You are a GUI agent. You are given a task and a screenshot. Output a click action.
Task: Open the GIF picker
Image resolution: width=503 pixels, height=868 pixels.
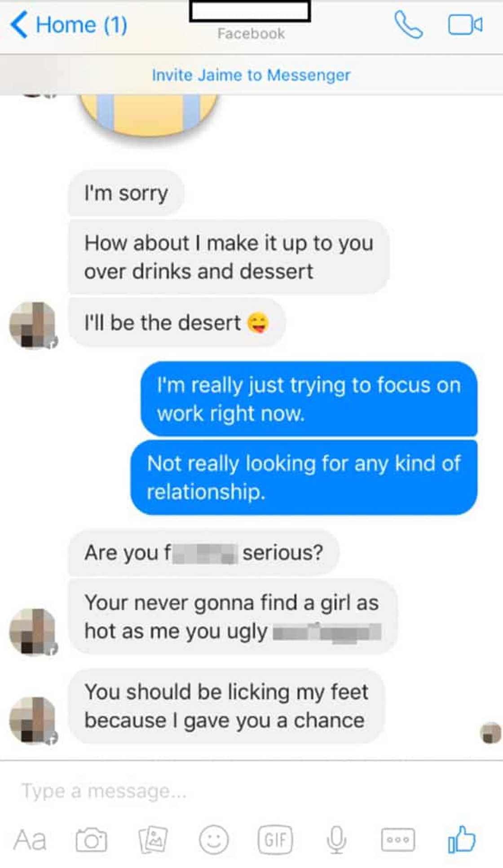275,840
